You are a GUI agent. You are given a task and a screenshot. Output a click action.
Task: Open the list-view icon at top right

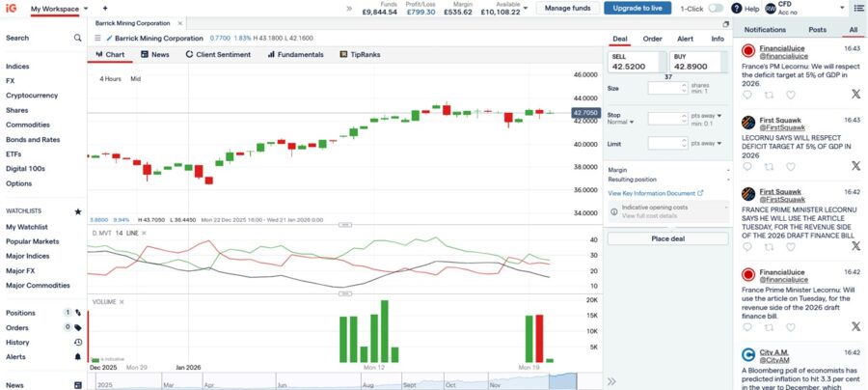coord(859,9)
